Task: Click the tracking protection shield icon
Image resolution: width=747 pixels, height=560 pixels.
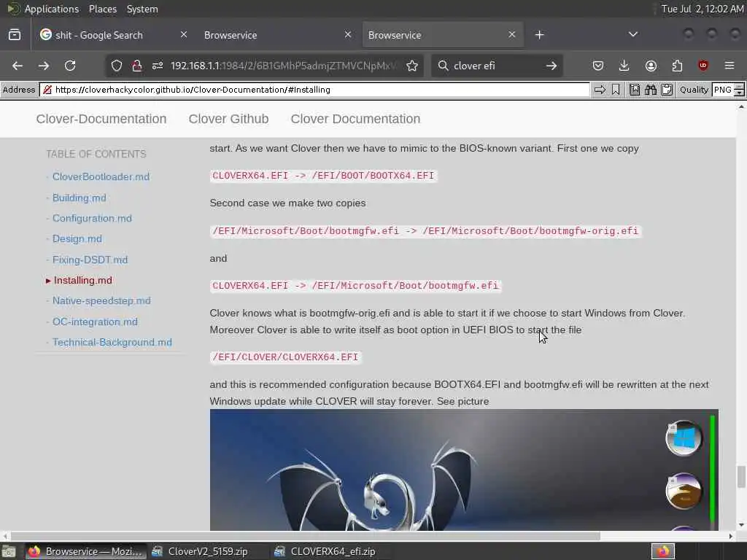Action: 117,66
